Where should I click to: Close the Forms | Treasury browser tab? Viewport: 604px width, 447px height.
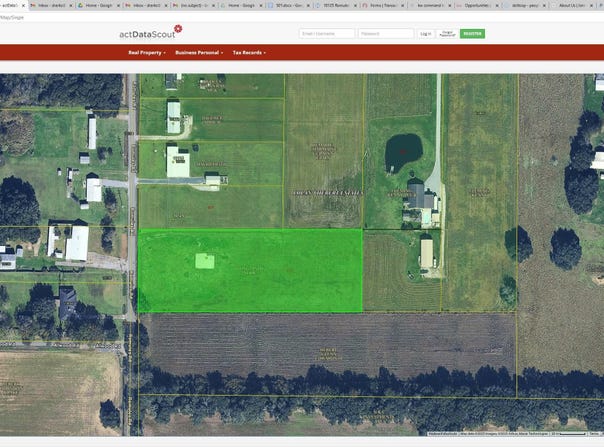(403, 5)
